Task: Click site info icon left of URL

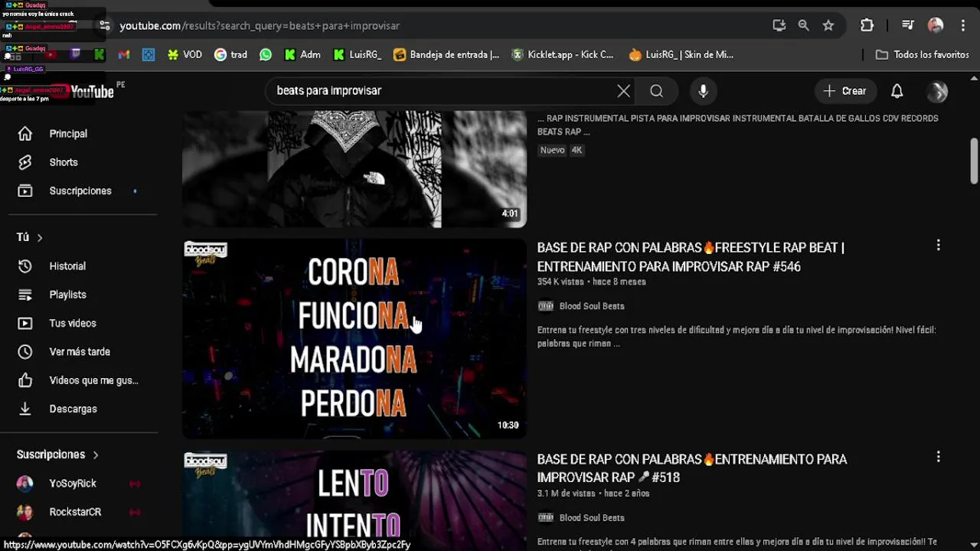Action: [x=105, y=25]
